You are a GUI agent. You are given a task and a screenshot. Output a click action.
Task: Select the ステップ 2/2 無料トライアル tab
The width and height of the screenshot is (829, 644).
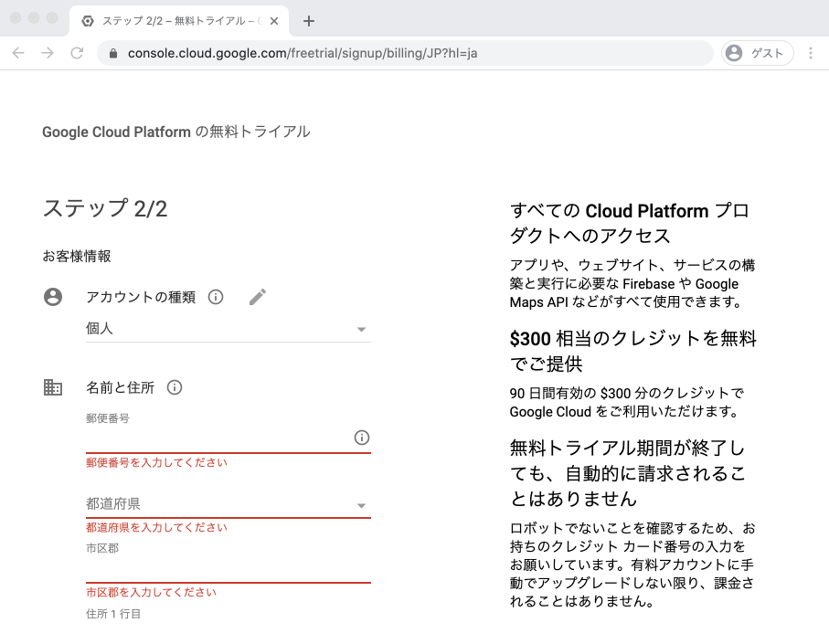179,21
